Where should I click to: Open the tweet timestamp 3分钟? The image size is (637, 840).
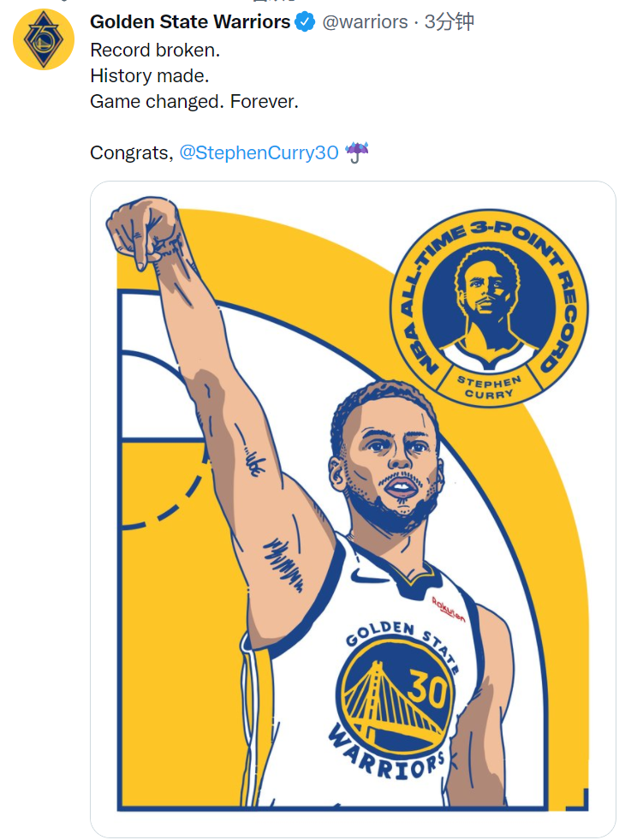449,22
